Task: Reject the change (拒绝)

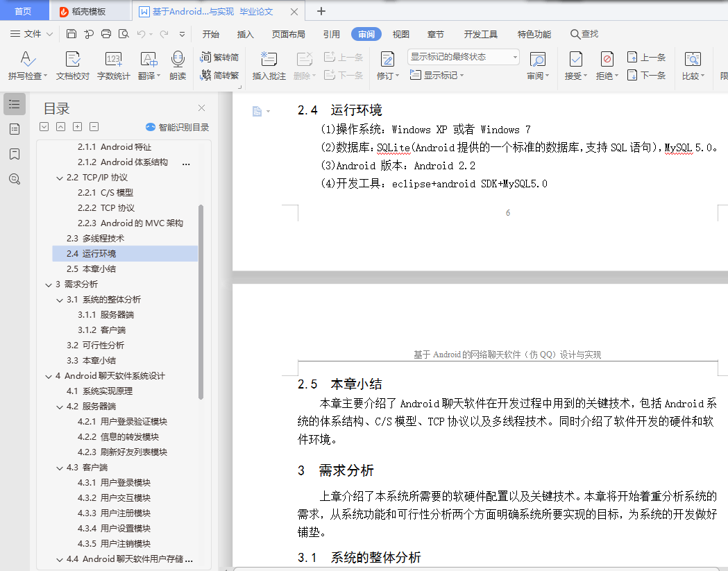Action: coord(607,65)
